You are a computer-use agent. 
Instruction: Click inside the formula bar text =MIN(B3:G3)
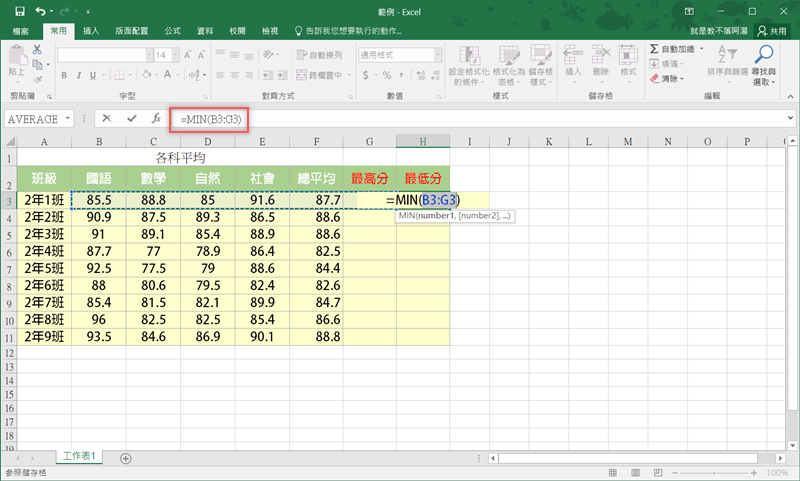click(x=211, y=118)
